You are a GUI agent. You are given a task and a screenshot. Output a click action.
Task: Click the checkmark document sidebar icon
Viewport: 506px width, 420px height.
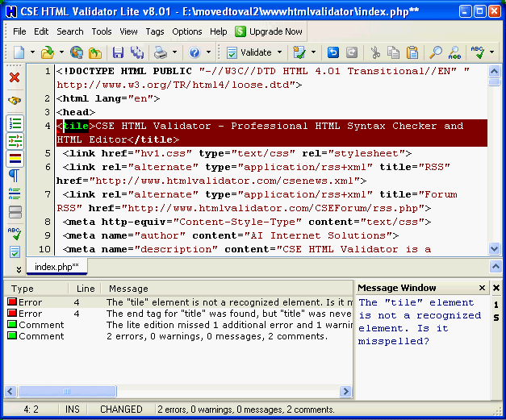coord(15,252)
